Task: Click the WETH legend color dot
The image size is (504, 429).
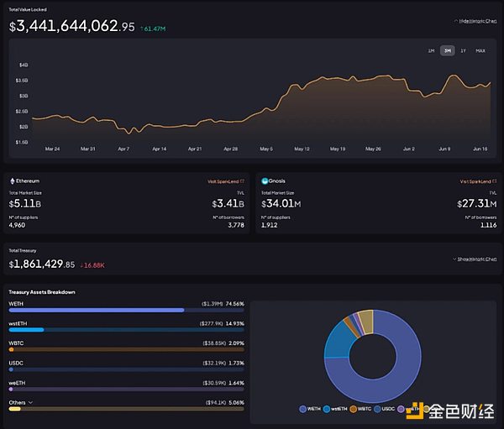Action: coord(302,409)
